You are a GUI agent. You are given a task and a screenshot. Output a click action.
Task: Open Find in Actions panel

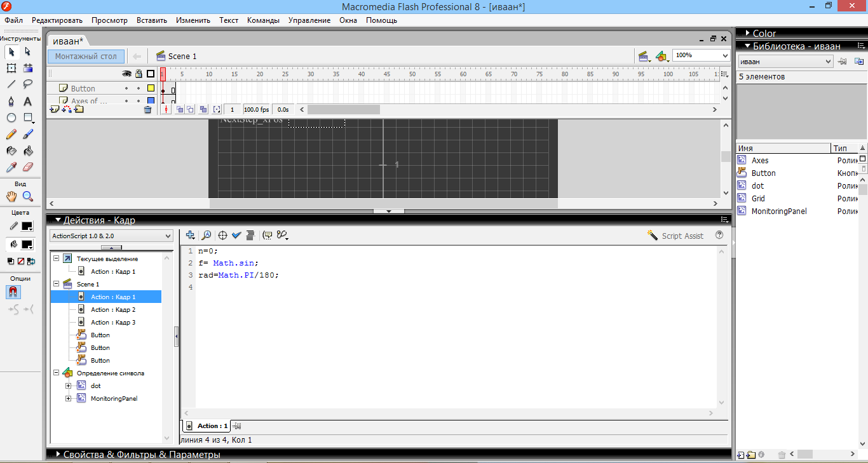click(206, 235)
